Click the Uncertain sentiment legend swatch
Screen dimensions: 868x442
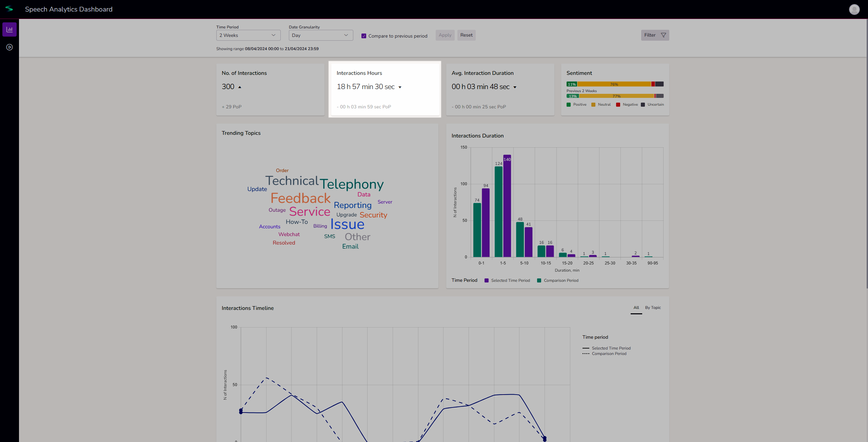coord(643,105)
